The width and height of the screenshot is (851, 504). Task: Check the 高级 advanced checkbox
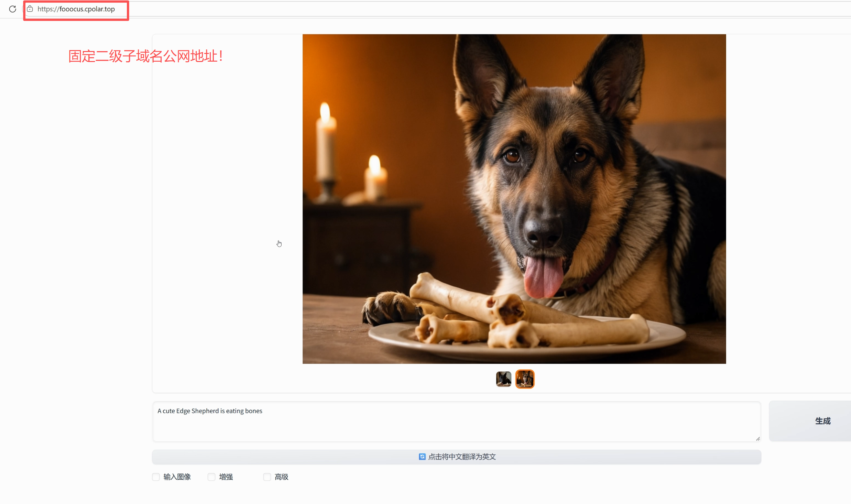[267, 477]
